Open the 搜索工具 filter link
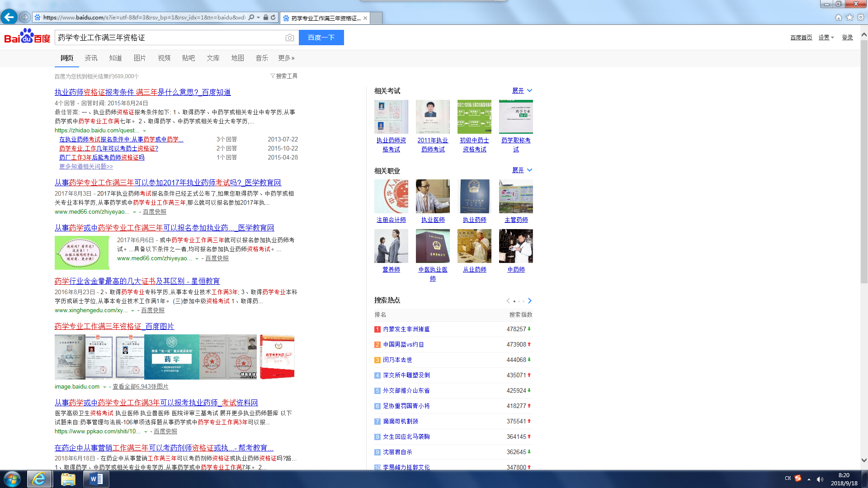Viewport: 868px width, 488px height. 284,76
